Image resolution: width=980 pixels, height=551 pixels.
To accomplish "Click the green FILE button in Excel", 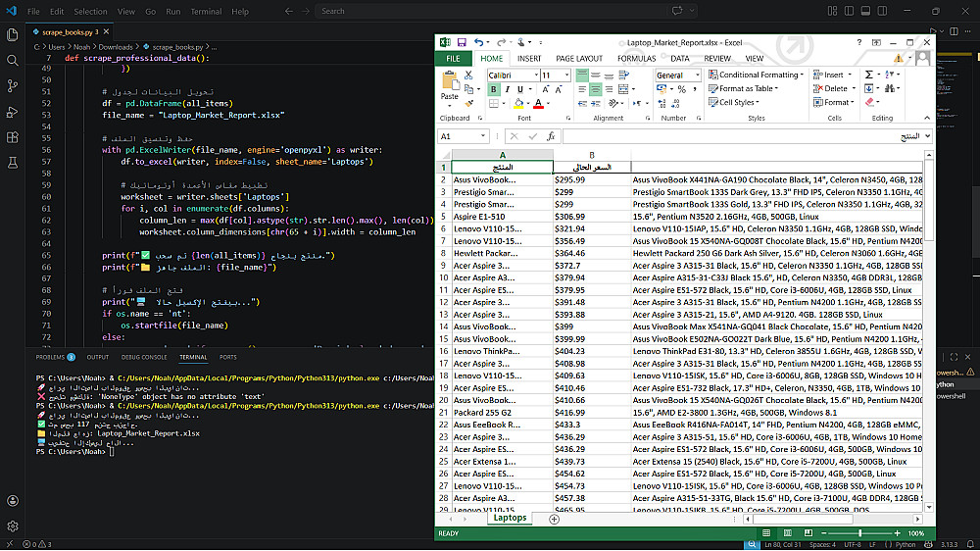I will 453,58.
